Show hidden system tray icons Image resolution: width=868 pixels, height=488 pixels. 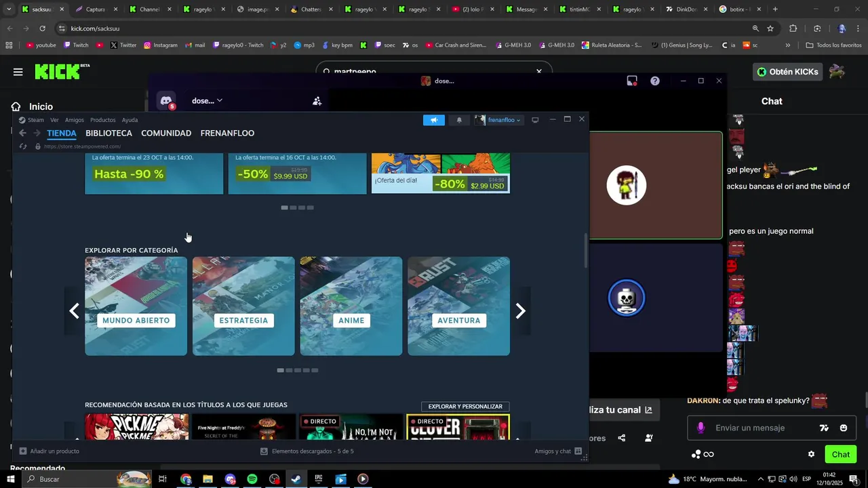(761, 479)
